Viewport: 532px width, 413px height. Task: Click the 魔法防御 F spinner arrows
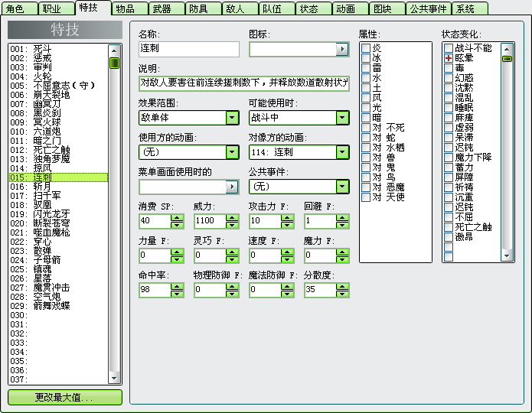coord(287,290)
